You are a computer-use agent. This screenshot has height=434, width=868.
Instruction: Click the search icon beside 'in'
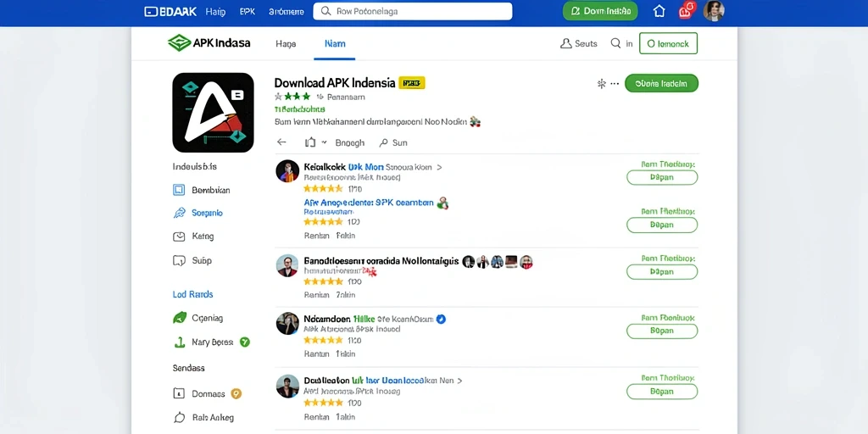615,43
